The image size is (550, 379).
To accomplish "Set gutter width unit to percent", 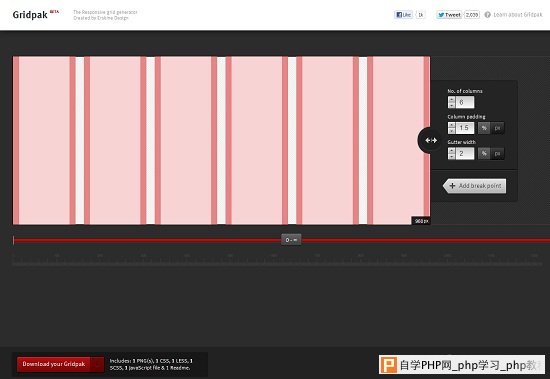I will click(x=484, y=153).
